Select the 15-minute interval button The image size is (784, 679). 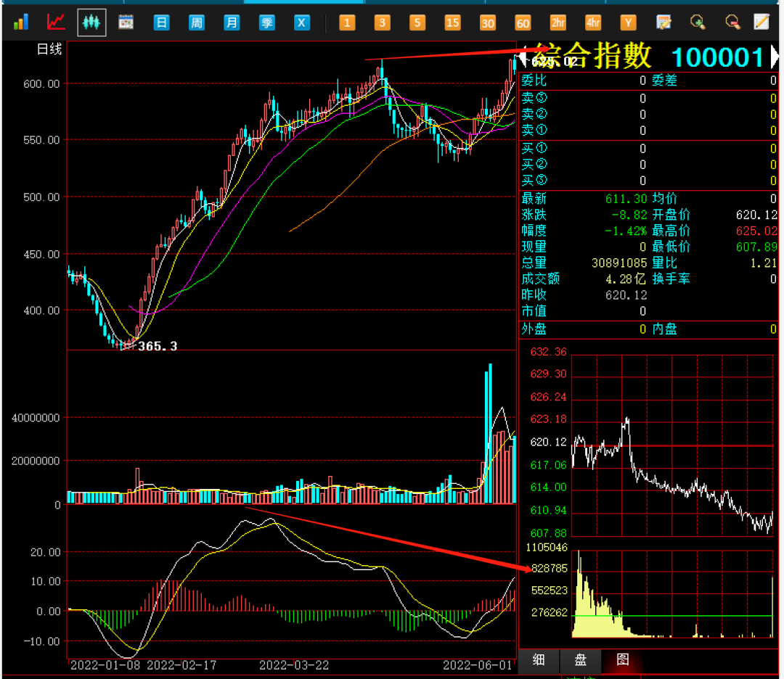click(452, 22)
